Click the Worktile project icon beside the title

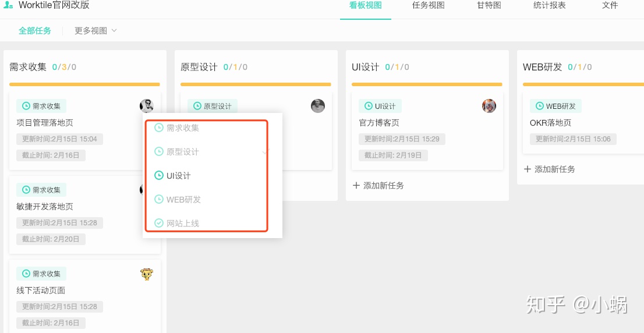8,5
